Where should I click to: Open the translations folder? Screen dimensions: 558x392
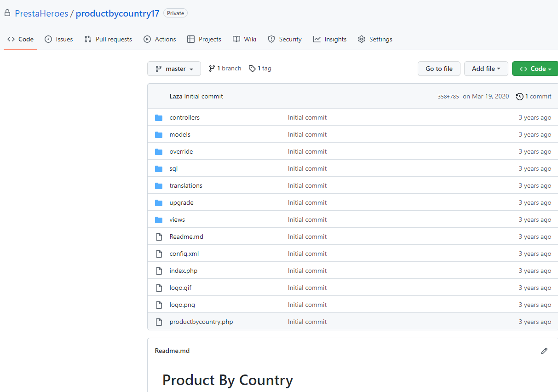(x=186, y=186)
